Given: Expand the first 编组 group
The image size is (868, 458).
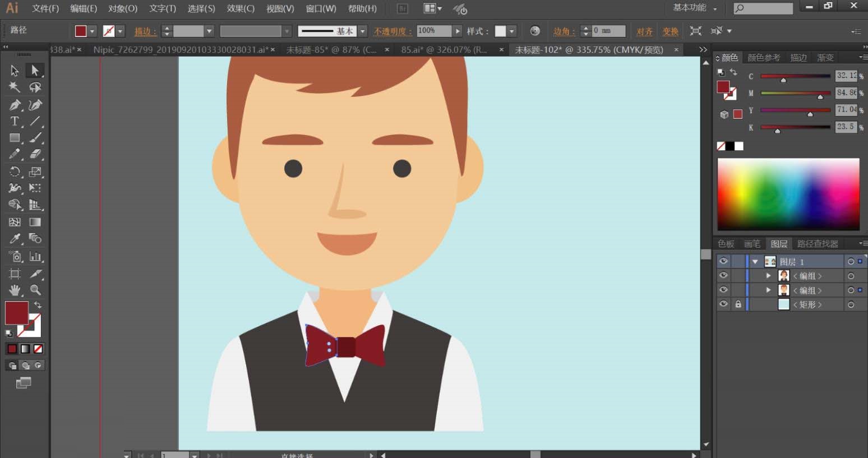Looking at the screenshot, I should point(769,276).
